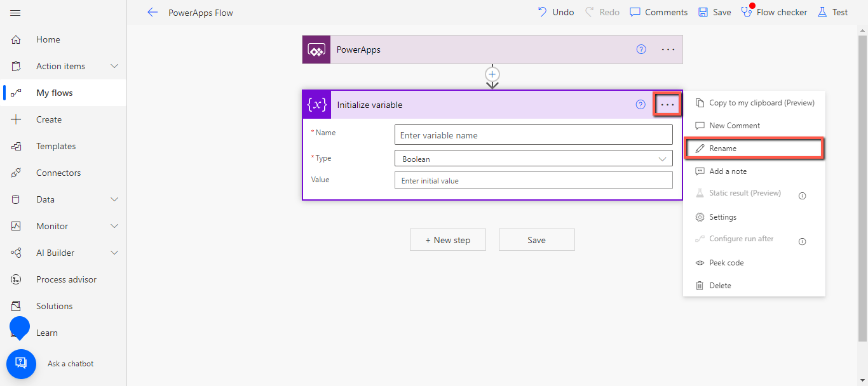Viewport: 868px width, 386px height.
Task: Select Copy to my clipboard (Preview)
Action: [x=754, y=103]
